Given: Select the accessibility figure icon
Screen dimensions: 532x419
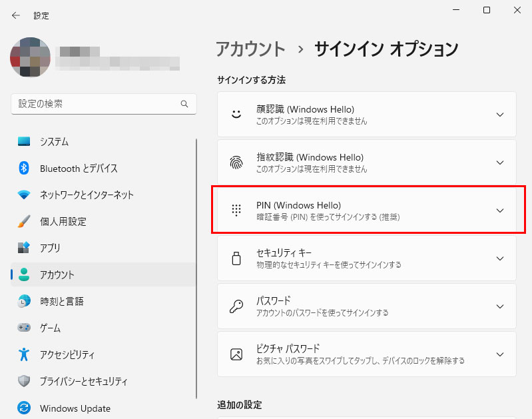Looking at the screenshot, I should click(24, 354).
